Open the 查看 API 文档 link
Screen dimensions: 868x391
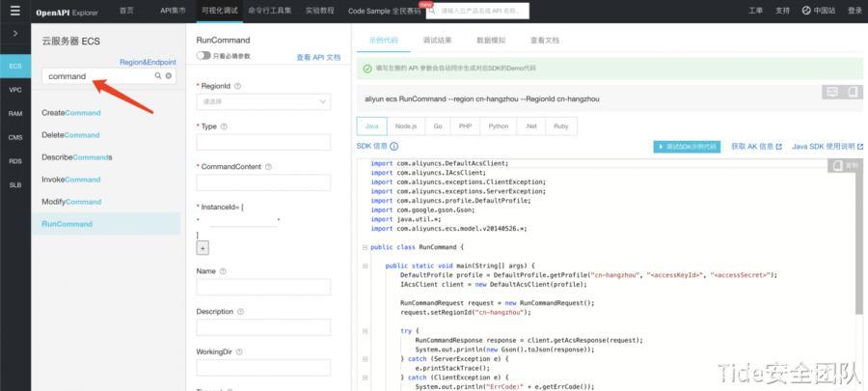(318, 57)
